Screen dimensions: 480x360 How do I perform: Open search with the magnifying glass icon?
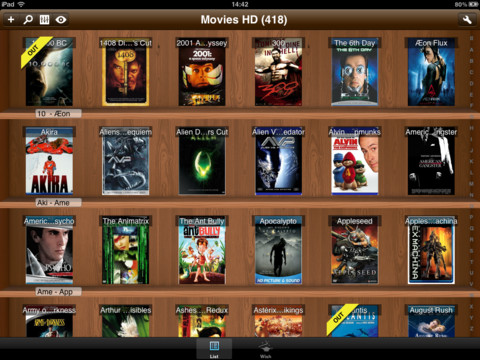(x=28, y=20)
